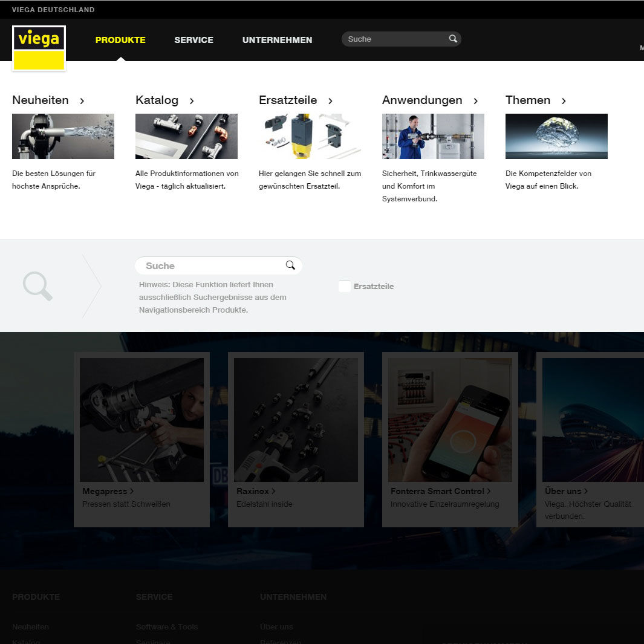Image resolution: width=644 pixels, height=644 pixels.
Task: Expand the Themen chevron arrow
Action: (564, 101)
